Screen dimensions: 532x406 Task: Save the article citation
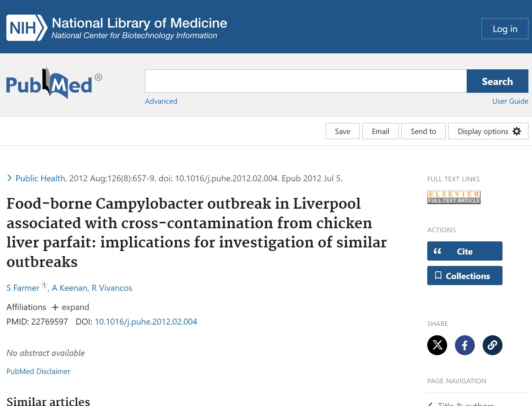[342, 131]
